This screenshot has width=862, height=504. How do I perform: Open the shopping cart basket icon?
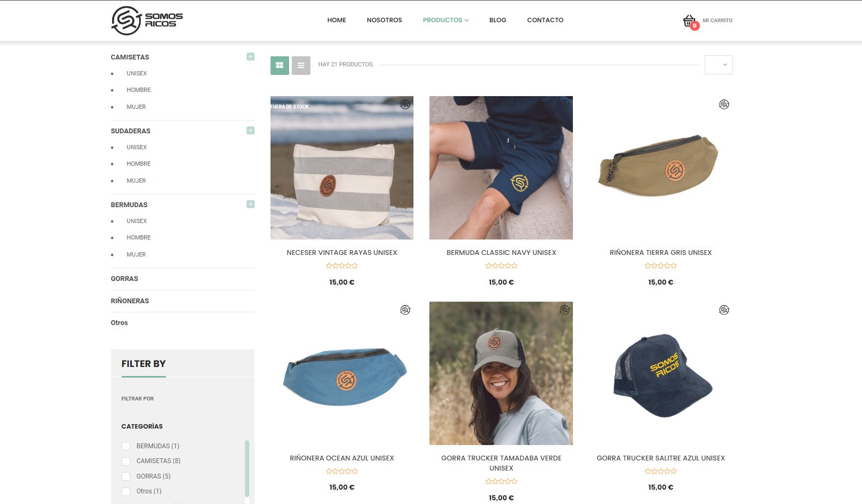pyautogui.click(x=690, y=21)
